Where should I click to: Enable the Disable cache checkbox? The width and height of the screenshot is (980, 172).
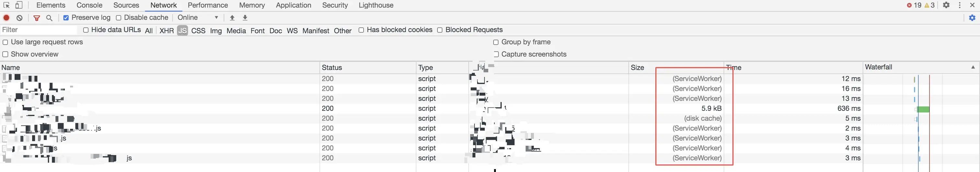pyautogui.click(x=119, y=18)
